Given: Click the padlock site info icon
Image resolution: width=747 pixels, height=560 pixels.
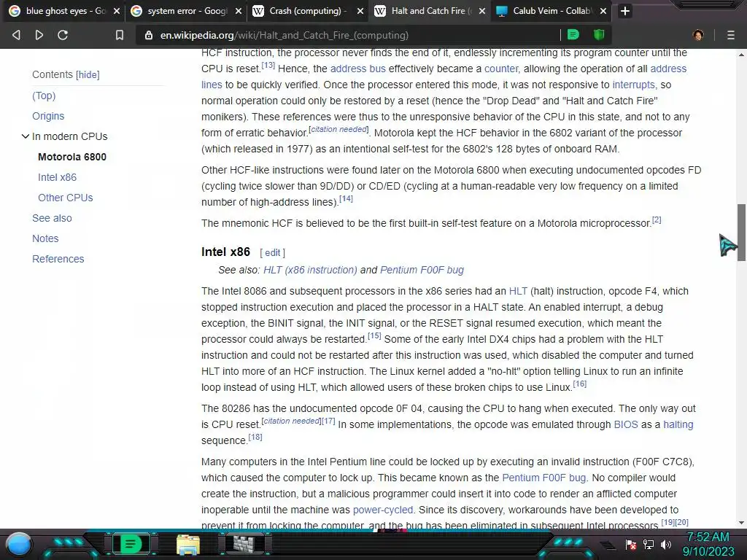Looking at the screenshot, I should coord(149,35).
